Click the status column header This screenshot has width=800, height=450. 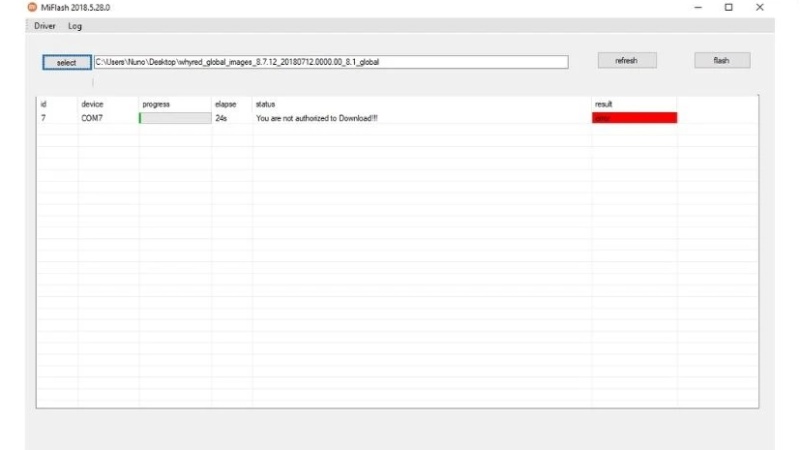coord(265,104)
